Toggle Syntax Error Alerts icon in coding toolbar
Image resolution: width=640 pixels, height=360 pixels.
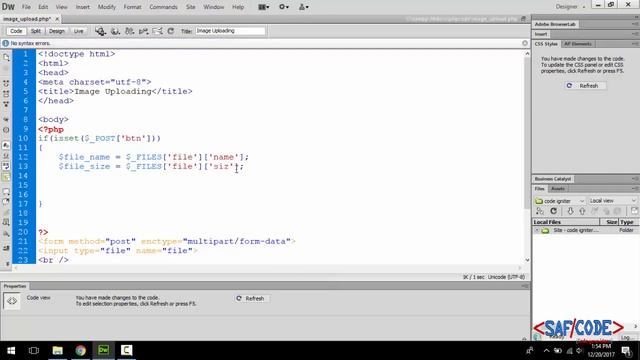point(6,177)
